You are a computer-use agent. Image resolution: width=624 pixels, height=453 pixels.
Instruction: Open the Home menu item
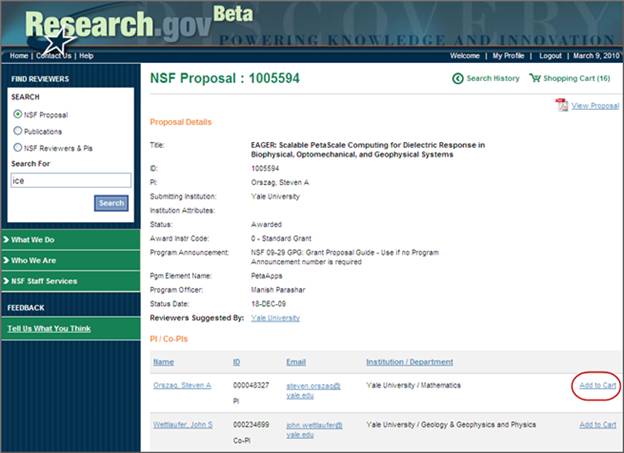(19, 56)
